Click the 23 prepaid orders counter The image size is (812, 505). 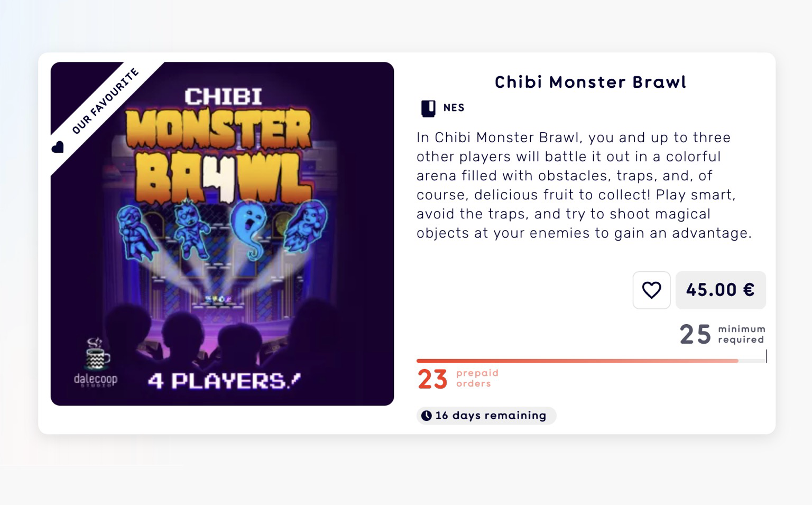click(432, 379)
